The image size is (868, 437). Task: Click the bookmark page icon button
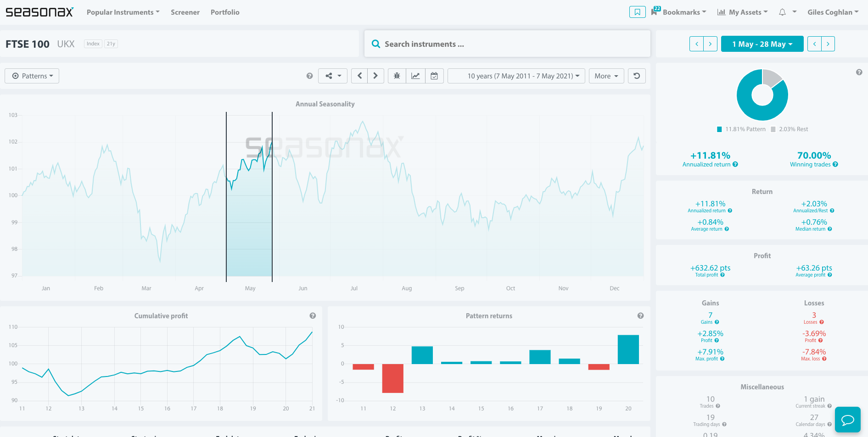click(637, 12)
